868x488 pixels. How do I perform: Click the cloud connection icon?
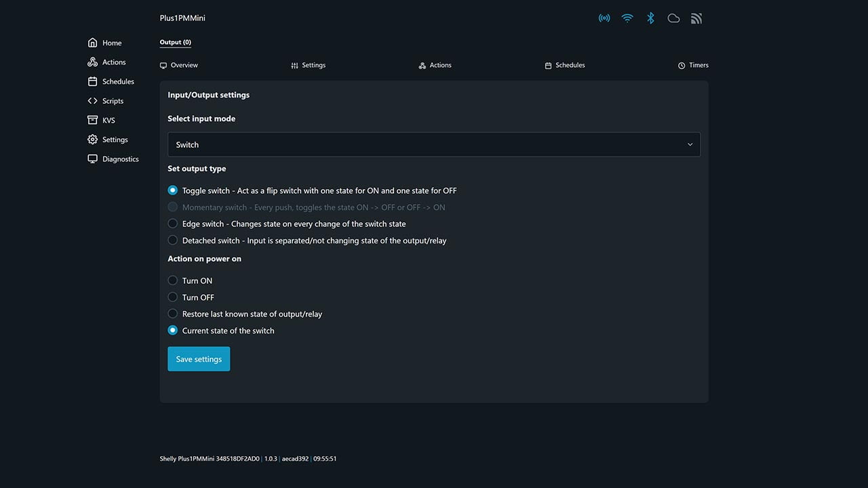[x=673, y=18]
